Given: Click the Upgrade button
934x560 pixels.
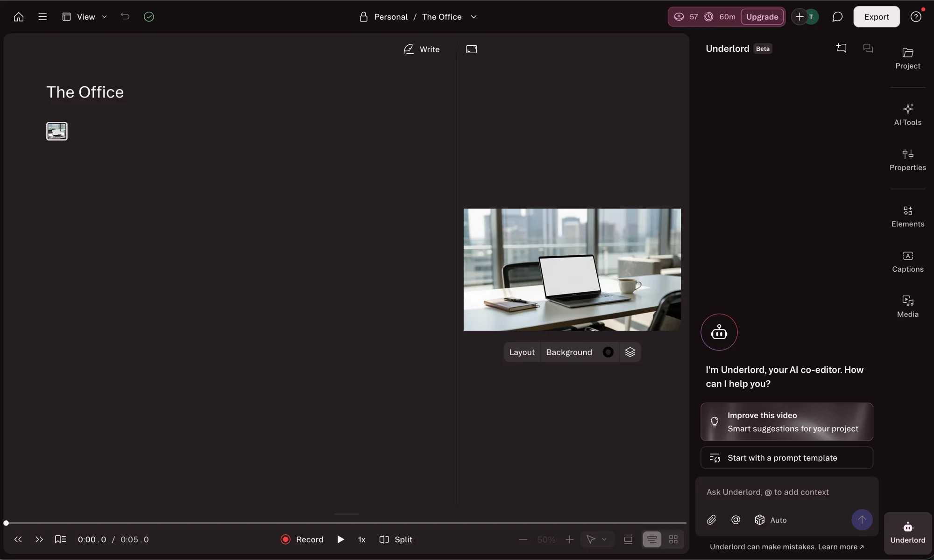Looking at the screenshot, I should [x=762, y=17].
